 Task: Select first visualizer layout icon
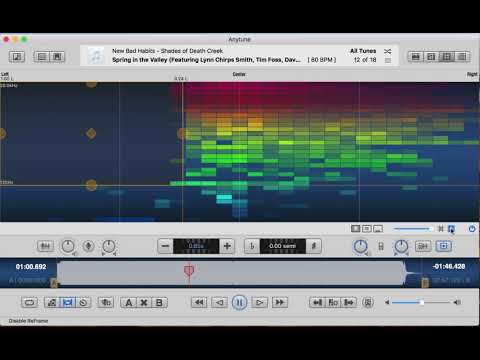356,229
